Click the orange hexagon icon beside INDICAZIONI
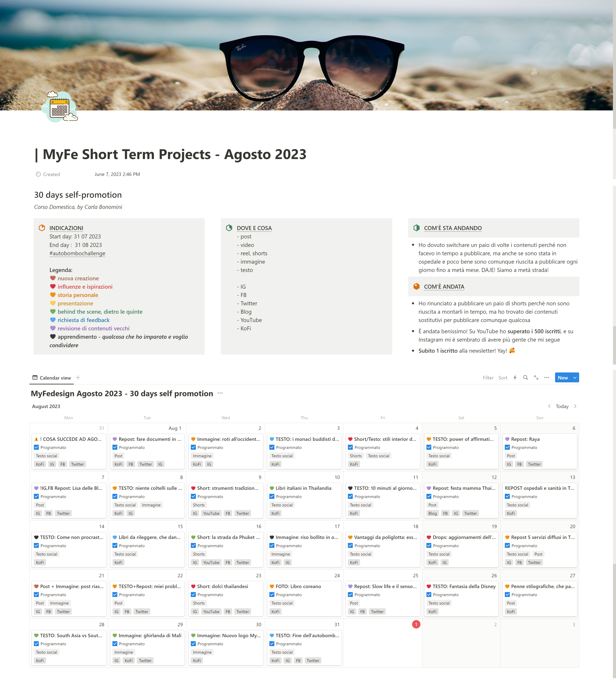 42,228
